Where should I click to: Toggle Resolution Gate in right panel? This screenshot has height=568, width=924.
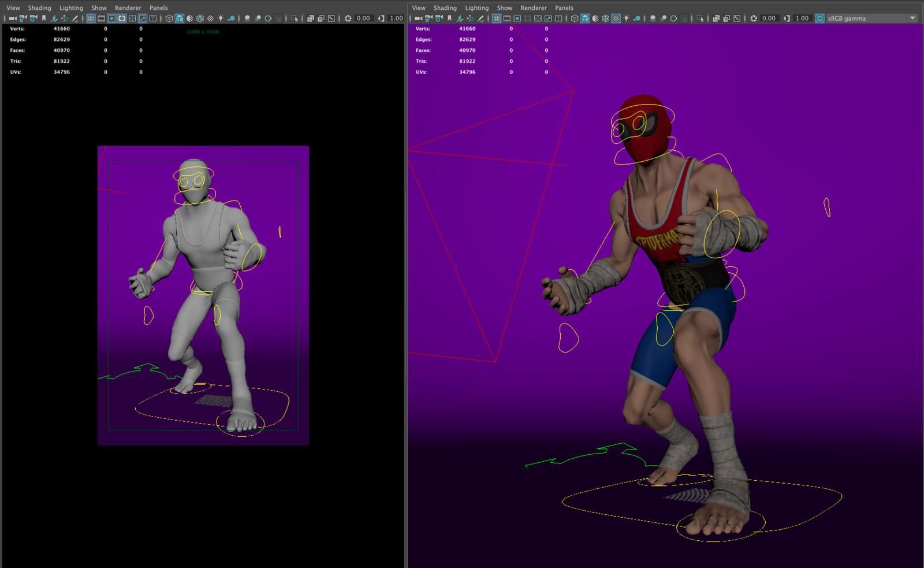click(517, 18)
